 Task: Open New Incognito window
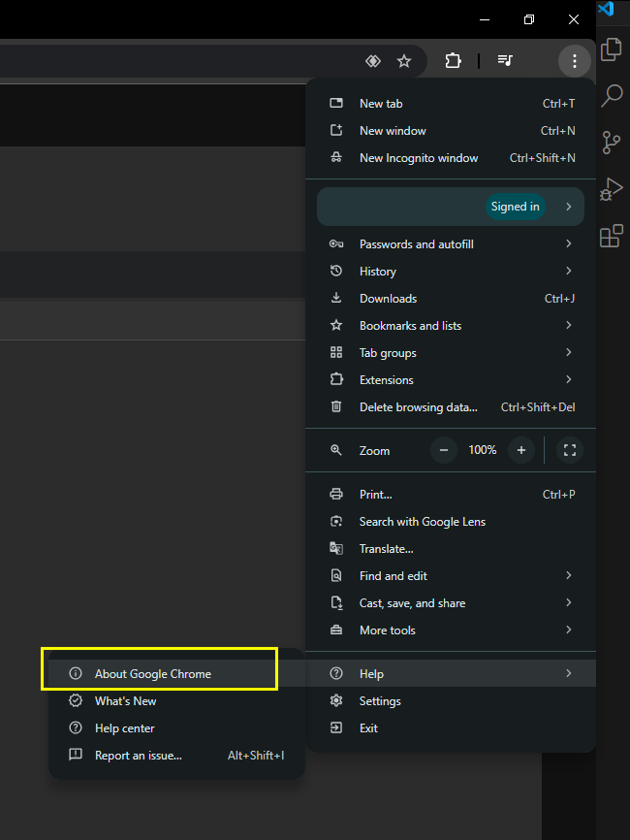tap(419, 158)
